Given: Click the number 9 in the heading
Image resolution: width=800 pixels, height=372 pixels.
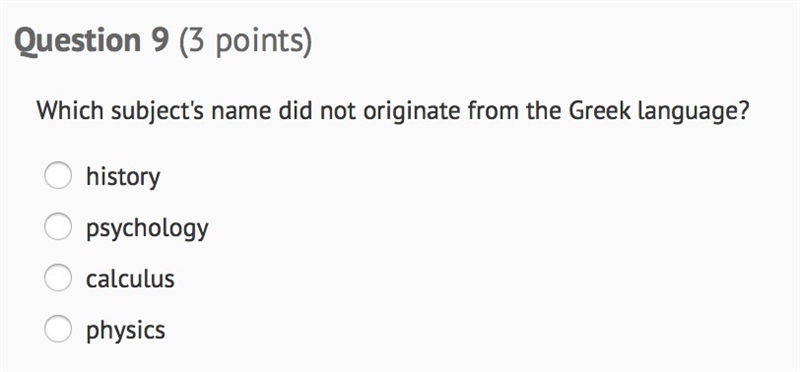Looking at the screenshot, I should coord(160,40).
